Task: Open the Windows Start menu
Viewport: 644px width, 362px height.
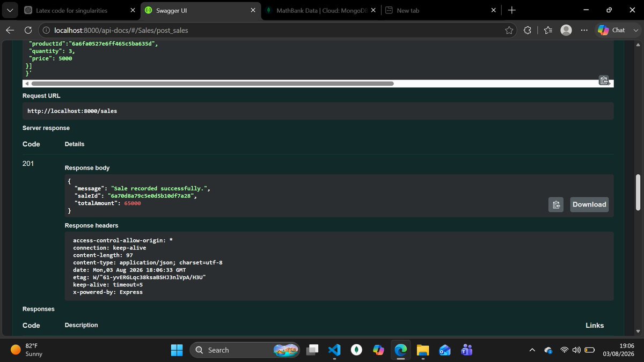Action: [x=177, y=350]
